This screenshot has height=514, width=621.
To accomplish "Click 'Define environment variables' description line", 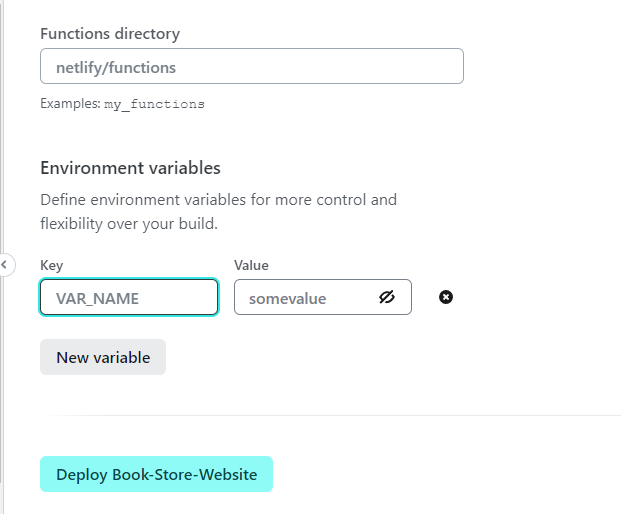I will coord(218,199).
